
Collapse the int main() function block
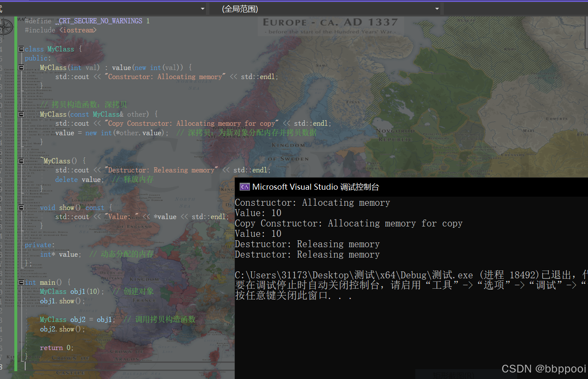pyautogui.click(x=21, y=283)
